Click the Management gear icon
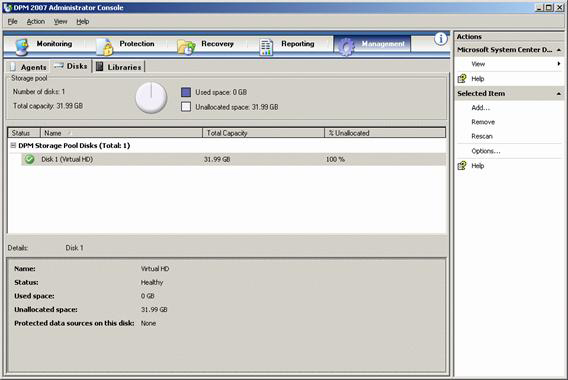568x380 pixels. (x=346, y=47)
